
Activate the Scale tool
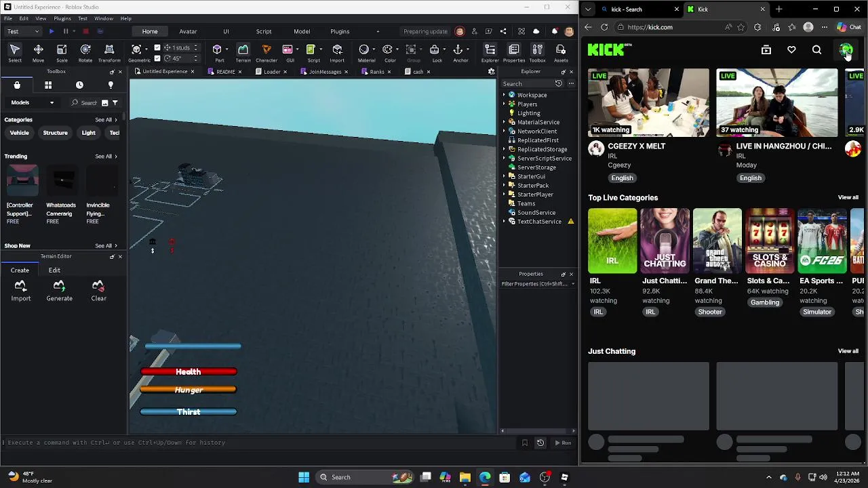pos(62,52)
